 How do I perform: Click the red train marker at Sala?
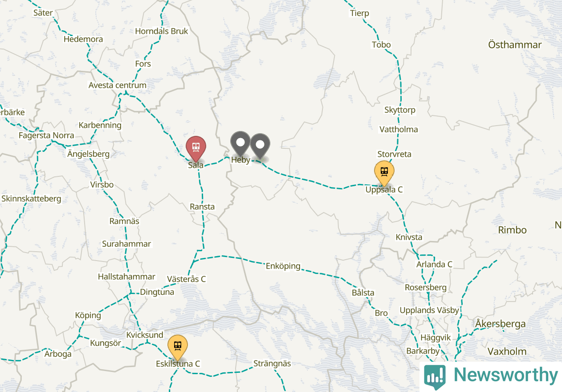click(x=196, y=148)
